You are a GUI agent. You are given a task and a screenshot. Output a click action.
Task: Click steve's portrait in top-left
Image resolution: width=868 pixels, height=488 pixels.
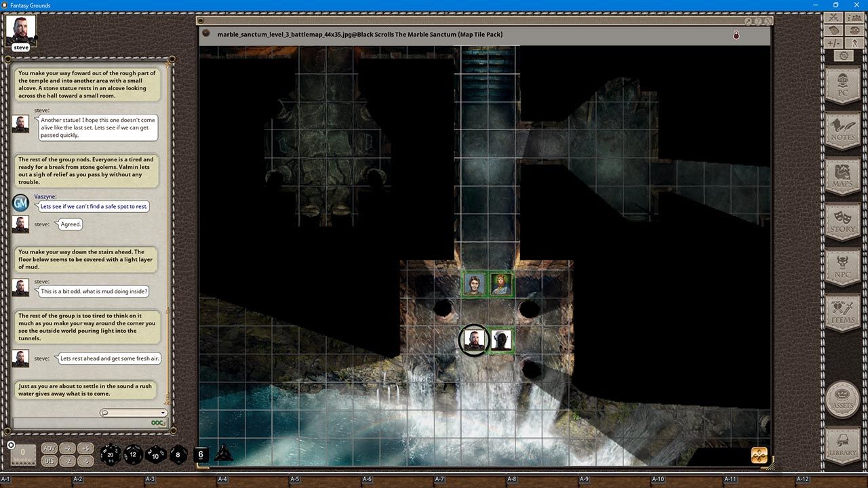20,29
